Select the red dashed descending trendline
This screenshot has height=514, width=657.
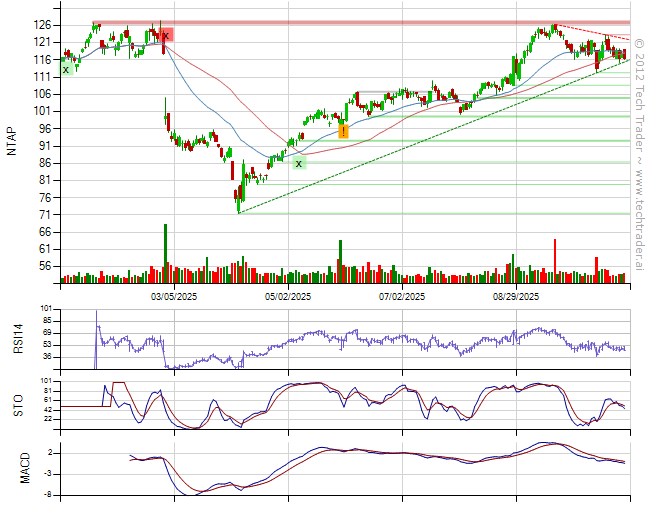[592, 32]
